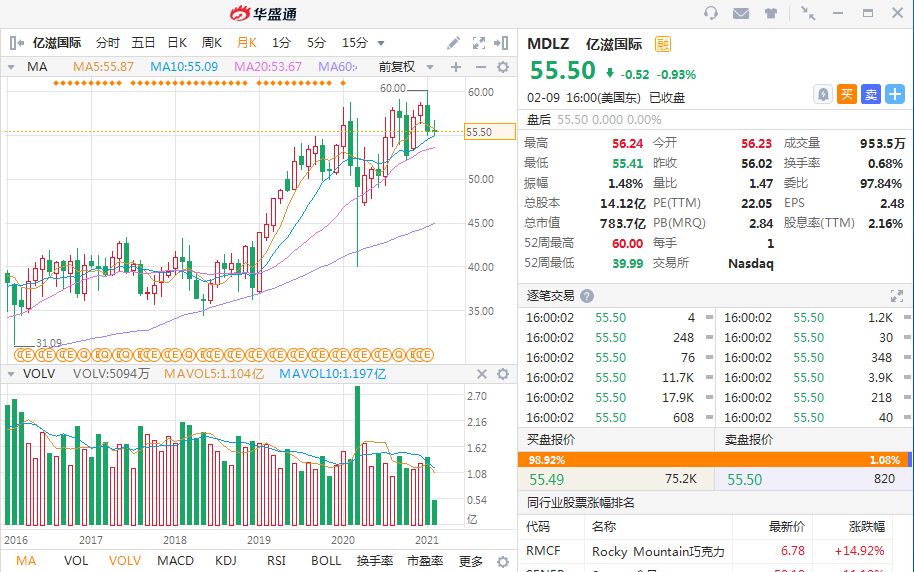
Task: Hide the right quote panel icon
Action: 501,43
